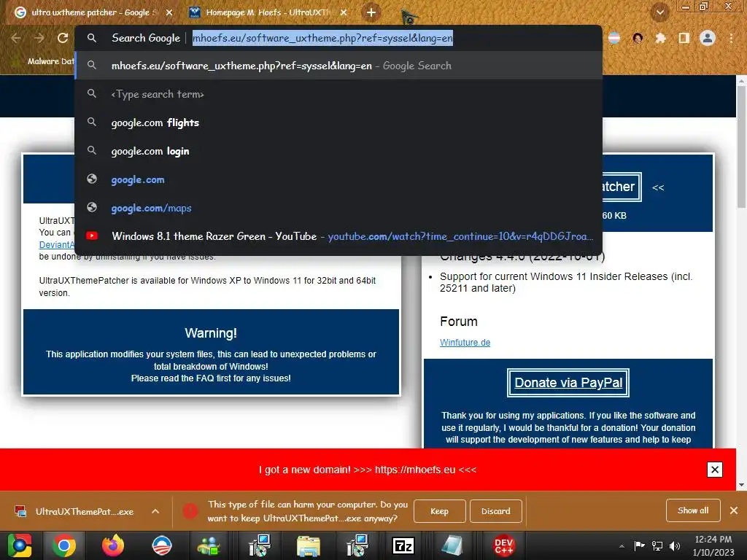747x560 pixels.
Task: Click the page vertical scrollbar thumb
Action: (741, 147)
